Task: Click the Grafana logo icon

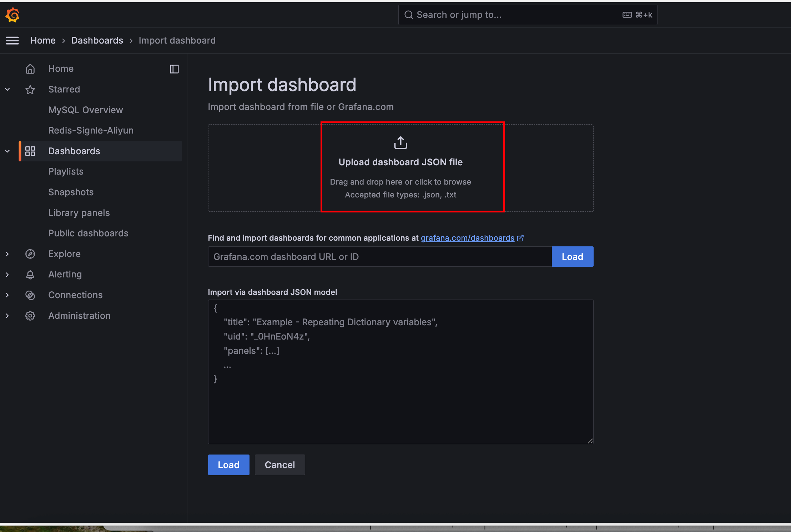Action: coord(12,15)
